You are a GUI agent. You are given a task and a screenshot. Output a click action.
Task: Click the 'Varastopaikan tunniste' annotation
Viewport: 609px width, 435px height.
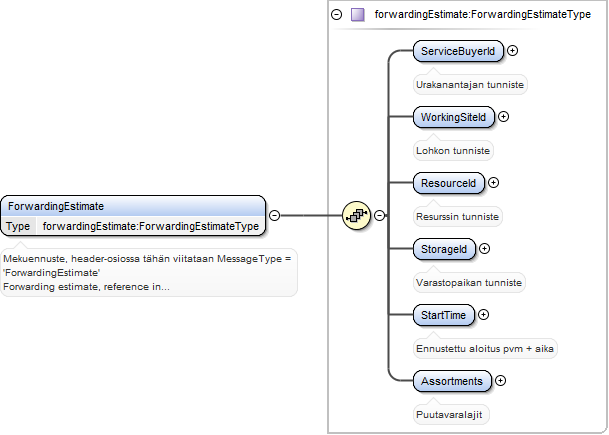click(469, 283)
